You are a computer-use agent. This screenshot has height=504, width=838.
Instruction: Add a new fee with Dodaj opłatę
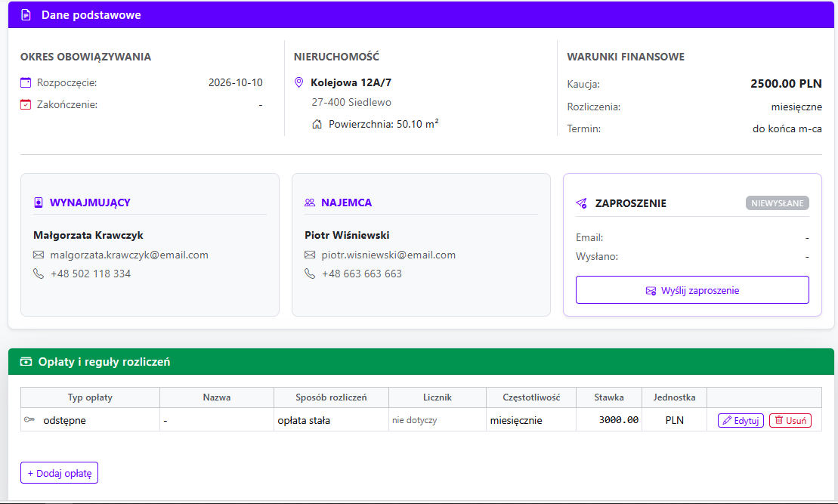point(60,473)
